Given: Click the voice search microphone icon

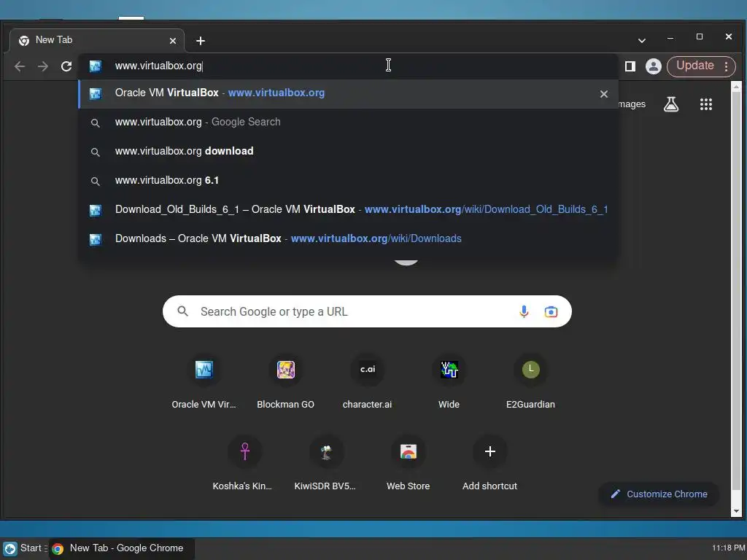Looking at the screenshot, I should coord(524,311).
